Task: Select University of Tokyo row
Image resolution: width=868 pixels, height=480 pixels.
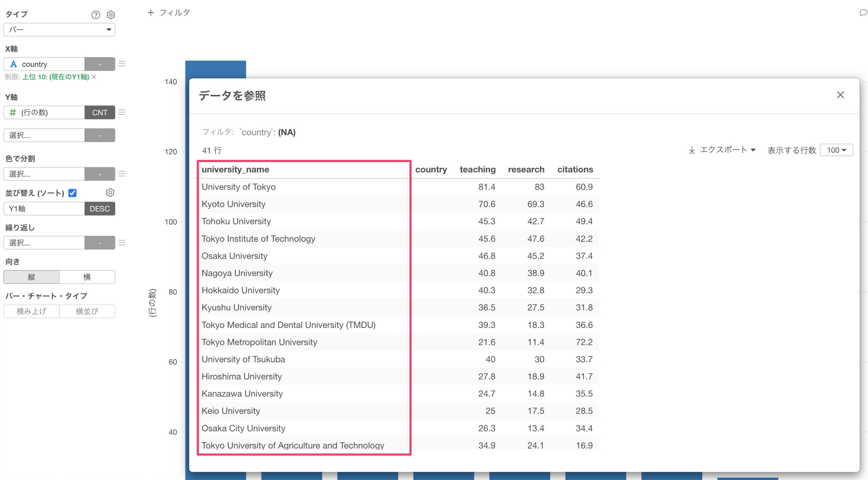Action: [398, 187]
